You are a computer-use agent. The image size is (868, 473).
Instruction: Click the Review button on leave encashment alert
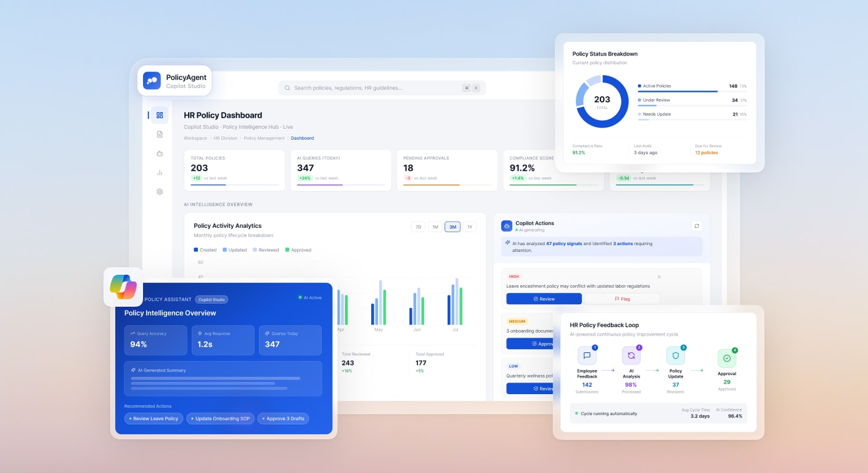543,299
